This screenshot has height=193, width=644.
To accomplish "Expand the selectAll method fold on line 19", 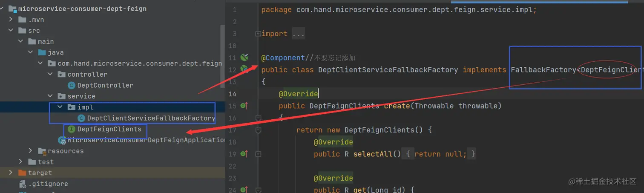I will [258, 154].
